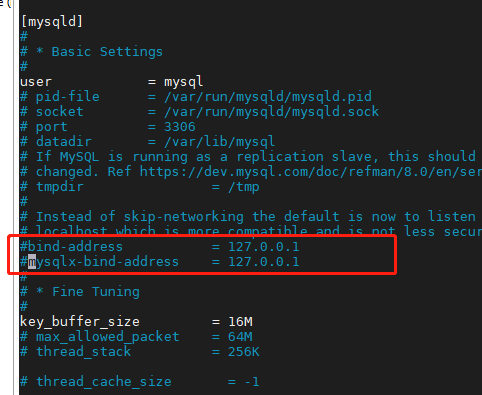Click the skip-networking comment line
The height and width of the screenshot is (395, 482).
tap(251, 217)
